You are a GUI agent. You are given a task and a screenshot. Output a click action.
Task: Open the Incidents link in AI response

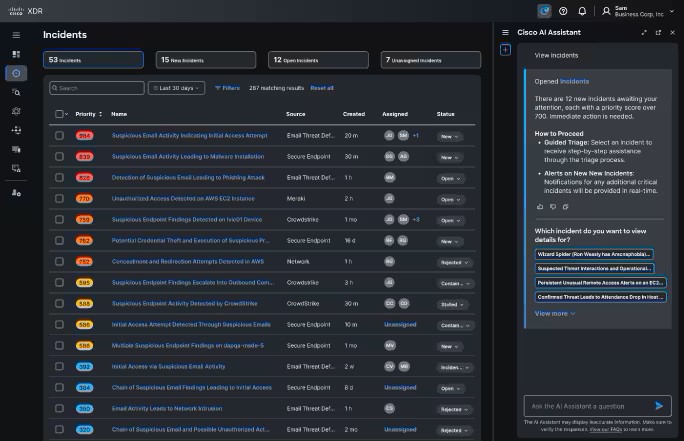(574, 81)
